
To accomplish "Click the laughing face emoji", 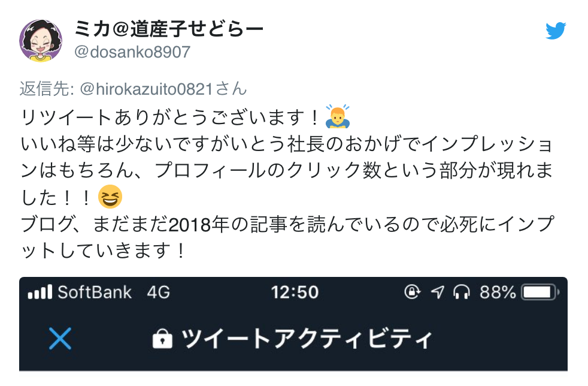I will coord(110,197).
